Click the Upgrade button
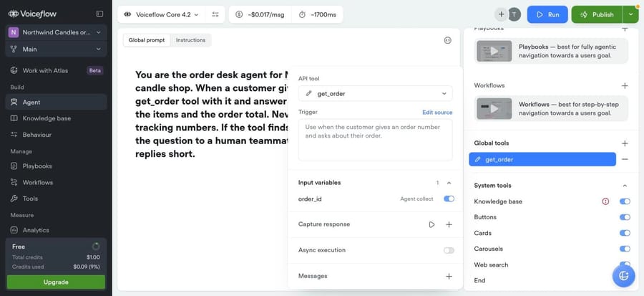Image resolution: width=644 pixels, height=296 pixels. tap(56, 282)
